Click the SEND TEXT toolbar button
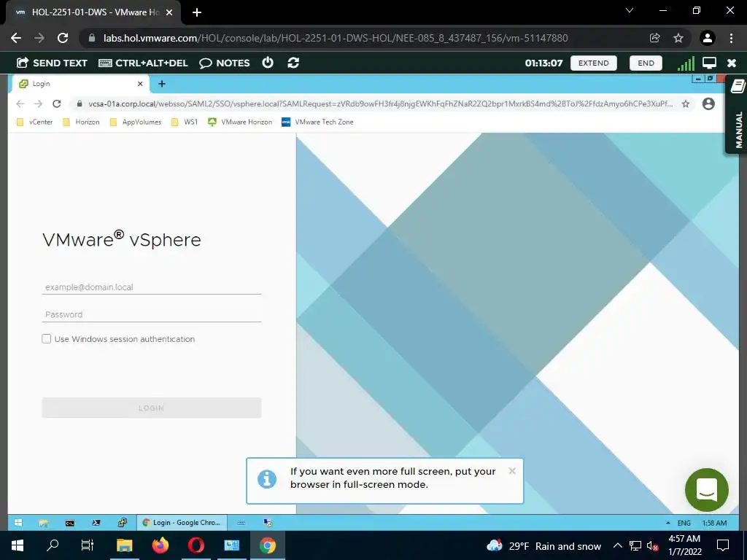This screenshot has width=747, height=560. tap(52, 63)
